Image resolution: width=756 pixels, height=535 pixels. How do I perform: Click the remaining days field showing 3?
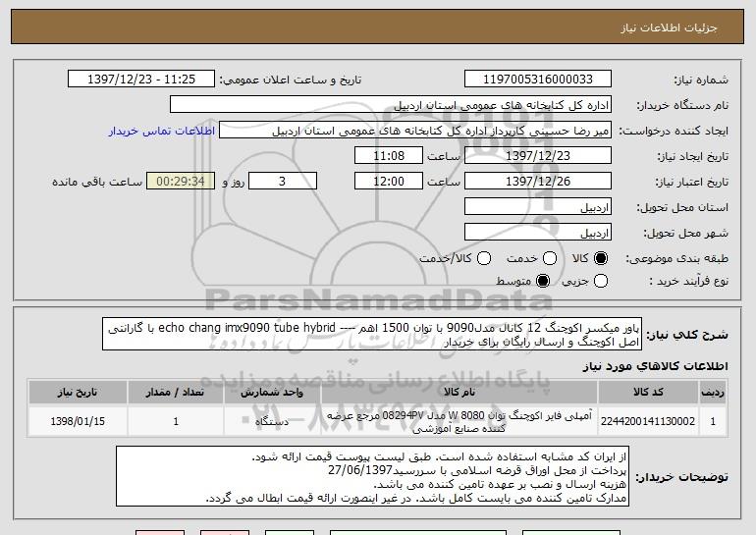(x=283, y=182)
